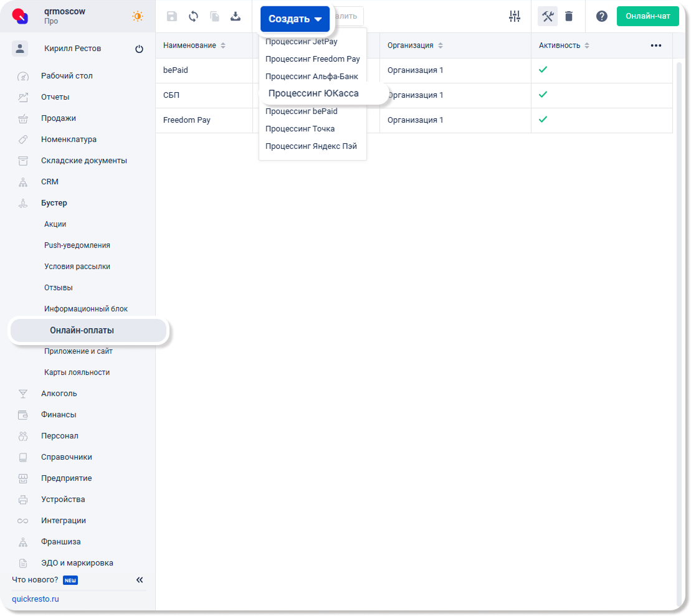
Task: Toggle the activity checkmark for bePaid row
Action: tap(543, 70)
